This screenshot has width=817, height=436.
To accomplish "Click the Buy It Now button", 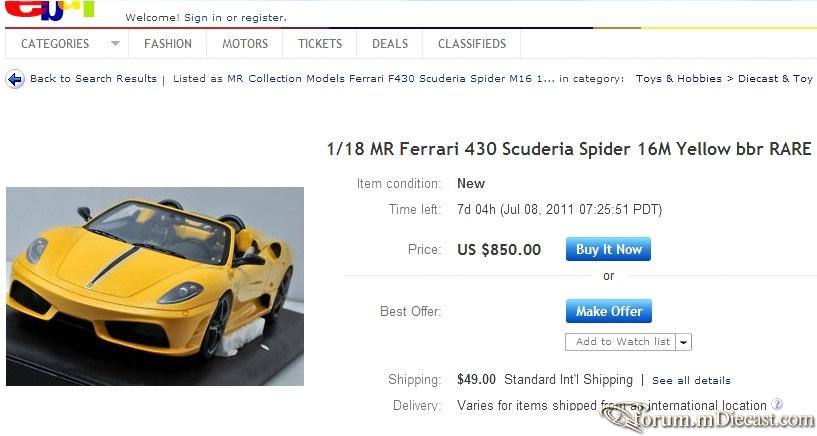I will (x=608, y=250).
